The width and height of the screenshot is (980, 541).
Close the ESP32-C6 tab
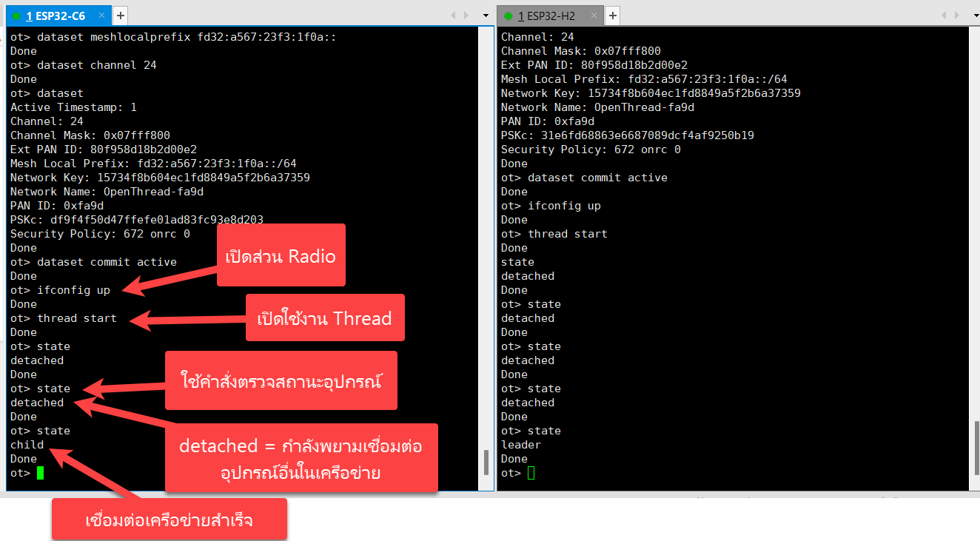[101, 16]
